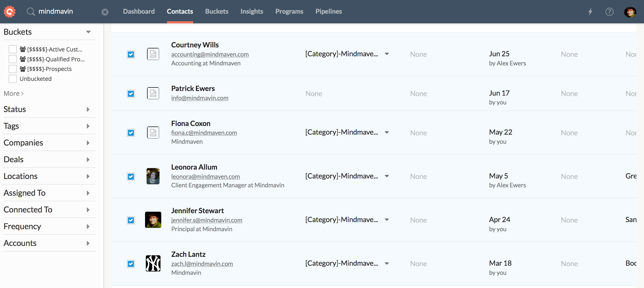The height and width of the screenshot is (288, 644).
Task: Uncheck Jennifer Stewart contact checkbox
Action: pos(131,220)
